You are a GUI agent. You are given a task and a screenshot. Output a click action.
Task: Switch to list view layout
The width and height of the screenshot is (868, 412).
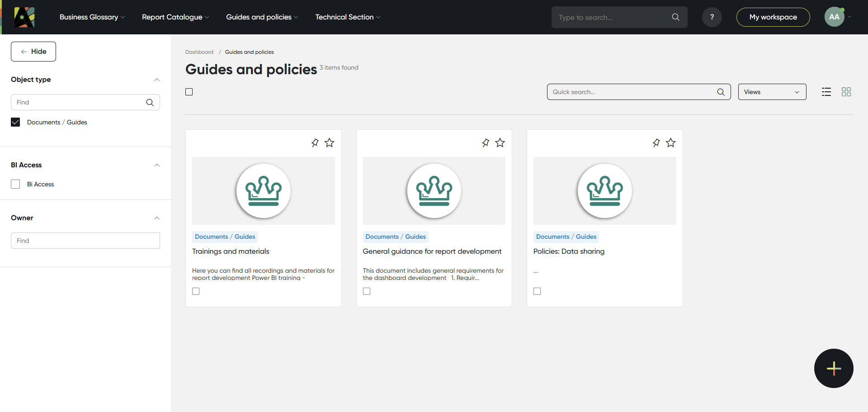coord(826,92)
